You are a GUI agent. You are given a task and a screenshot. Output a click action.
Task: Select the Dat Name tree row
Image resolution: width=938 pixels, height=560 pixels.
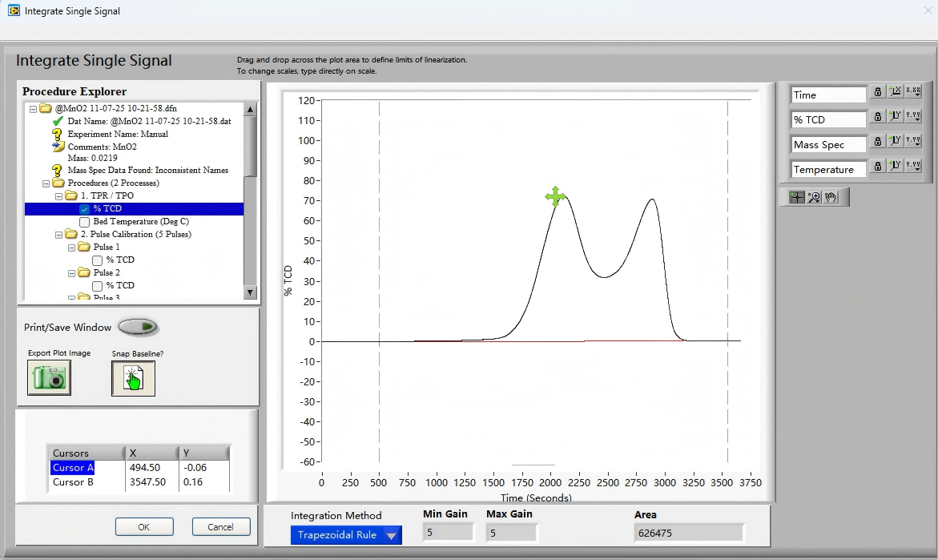pyautogui.click(x=149, y=122)
